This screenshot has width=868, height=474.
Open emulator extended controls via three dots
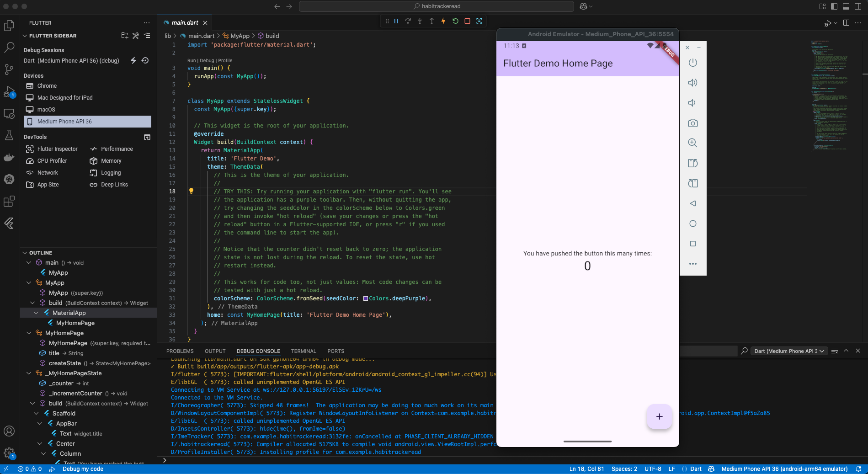tap(693, 263)
